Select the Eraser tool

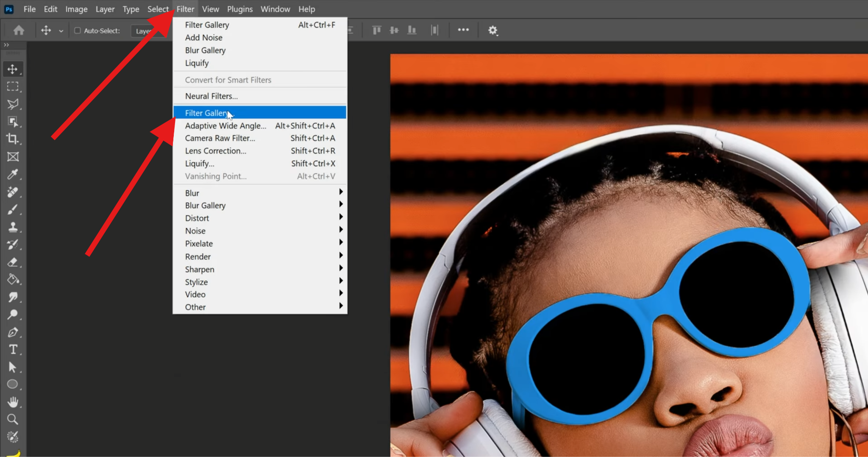[x=13, y=262]
